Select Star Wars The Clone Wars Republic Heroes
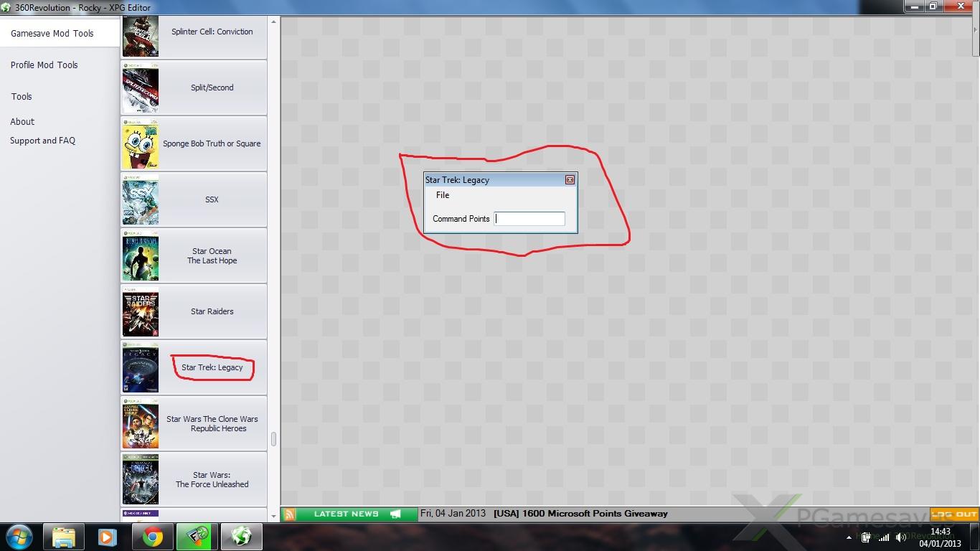Viewport: 980px width, 551px height. [x=212, y=423]
